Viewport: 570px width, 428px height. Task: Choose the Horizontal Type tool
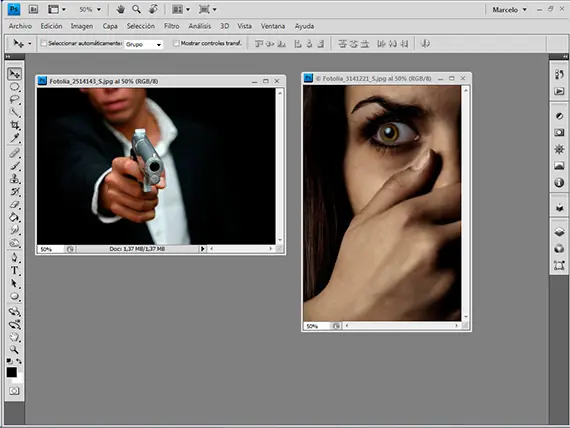point(14,271)
